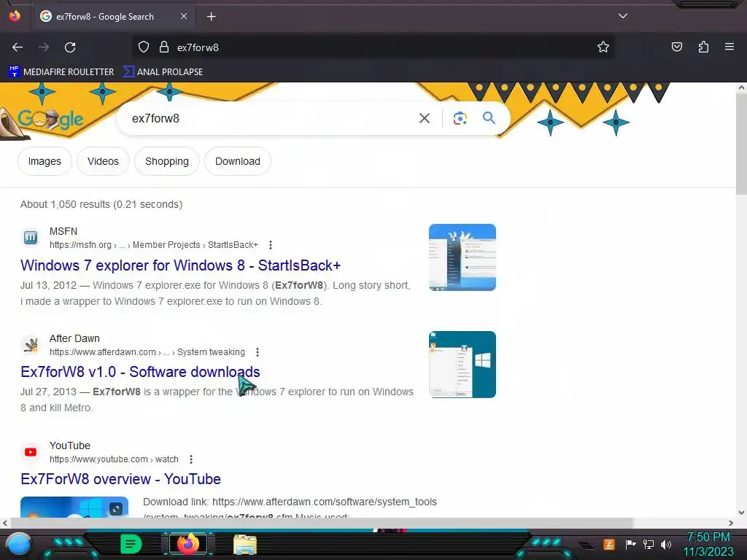Click the vertical scrollbar thumb
This screenshot has height=560, width=747.
(741, 143)
